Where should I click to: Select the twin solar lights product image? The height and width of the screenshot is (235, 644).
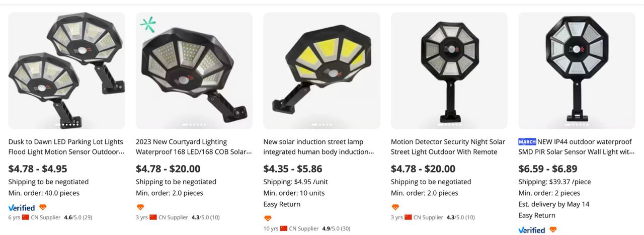tap(67, 70)
